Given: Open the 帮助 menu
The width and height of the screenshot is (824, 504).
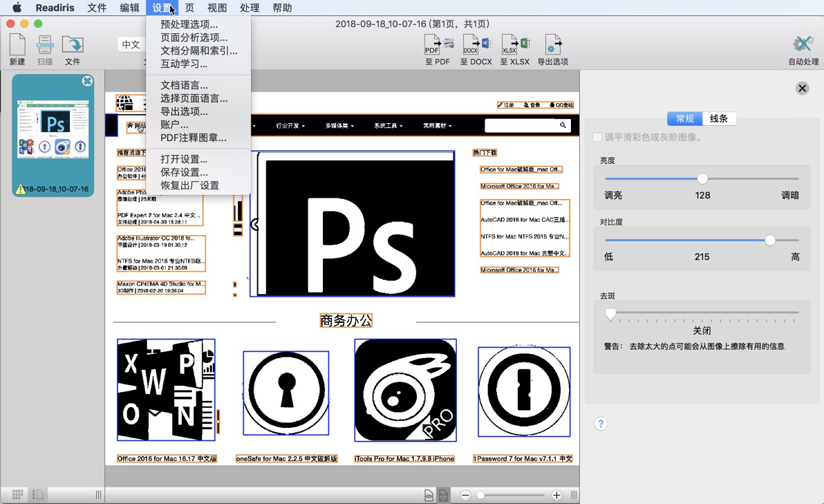Looking at the screenshot, I should click(282, 8).
